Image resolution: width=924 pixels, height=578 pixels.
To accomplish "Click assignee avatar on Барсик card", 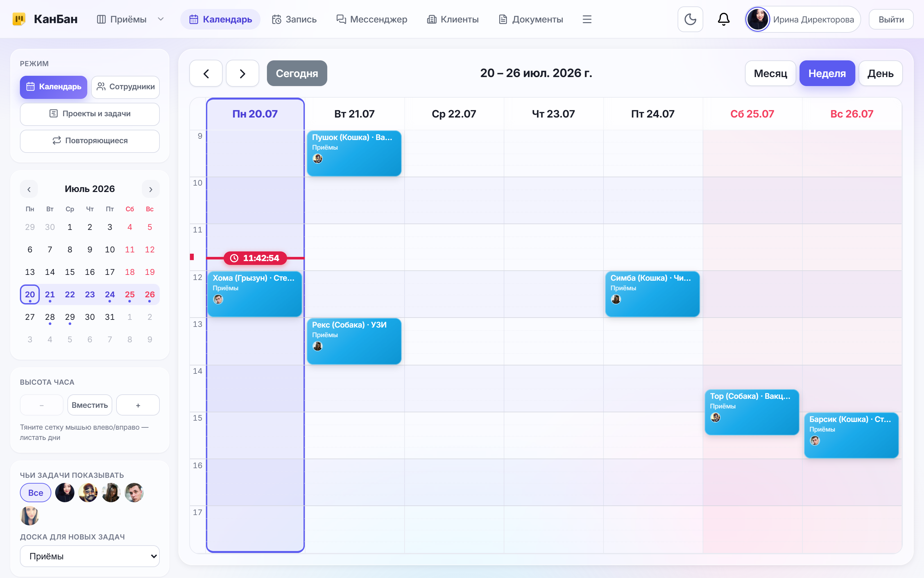I will [815, 441].
